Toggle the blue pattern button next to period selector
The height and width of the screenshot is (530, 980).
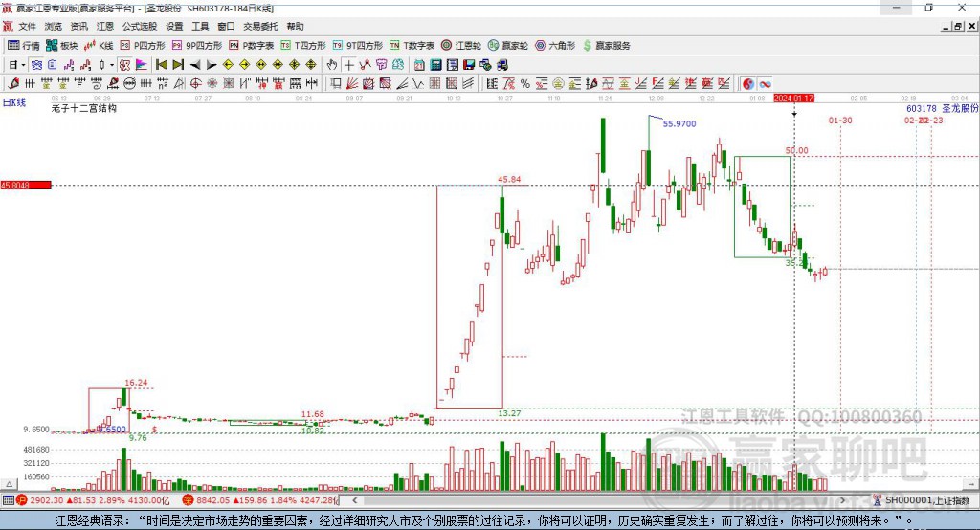(36, 65)
